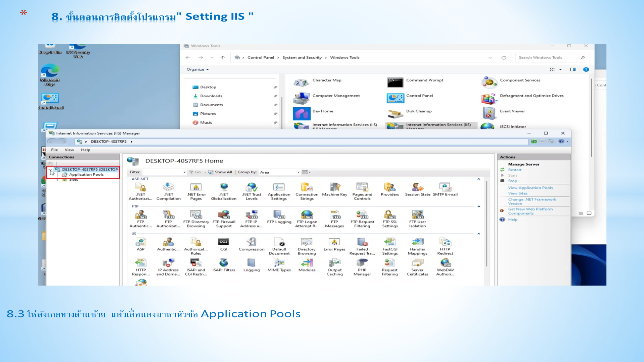This screenshot has width=644, height=362.
Task: Open Control Panel desktop shortcut
Action: (50, 101)
